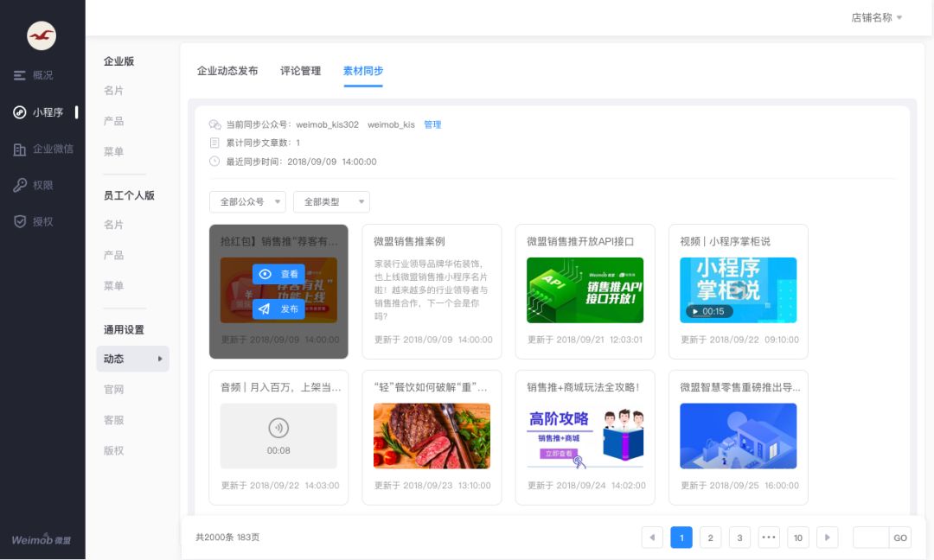
Task: Open 微盟智慧零售 blue card thumbnail
Action: pos(738,436)
